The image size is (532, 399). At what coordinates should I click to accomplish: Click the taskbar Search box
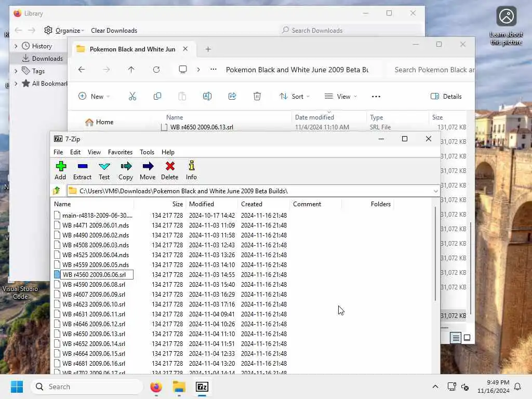point(87,387)
